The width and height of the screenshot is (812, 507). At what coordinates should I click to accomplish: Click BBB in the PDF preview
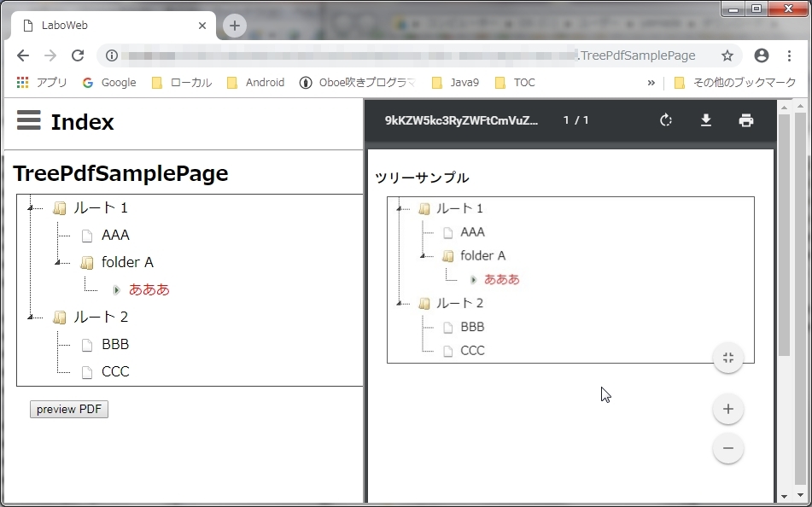pos(472,327)
